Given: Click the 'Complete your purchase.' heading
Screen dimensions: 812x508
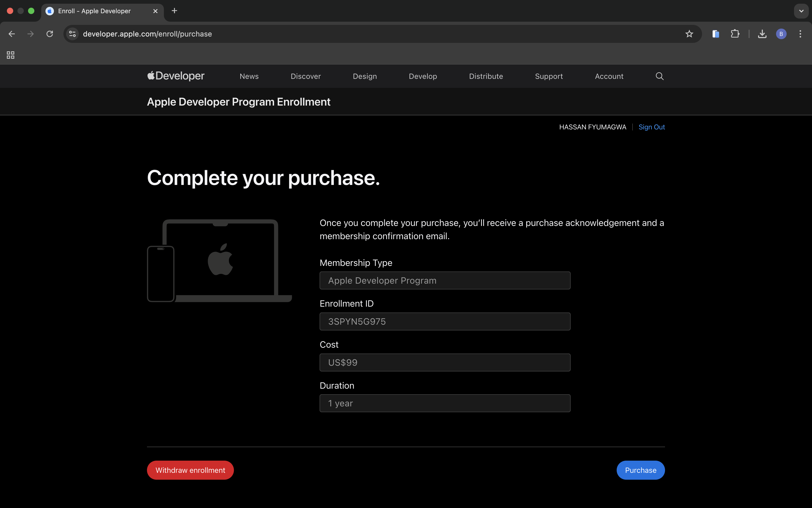Looking at the screenshot, I should point(263,178).
